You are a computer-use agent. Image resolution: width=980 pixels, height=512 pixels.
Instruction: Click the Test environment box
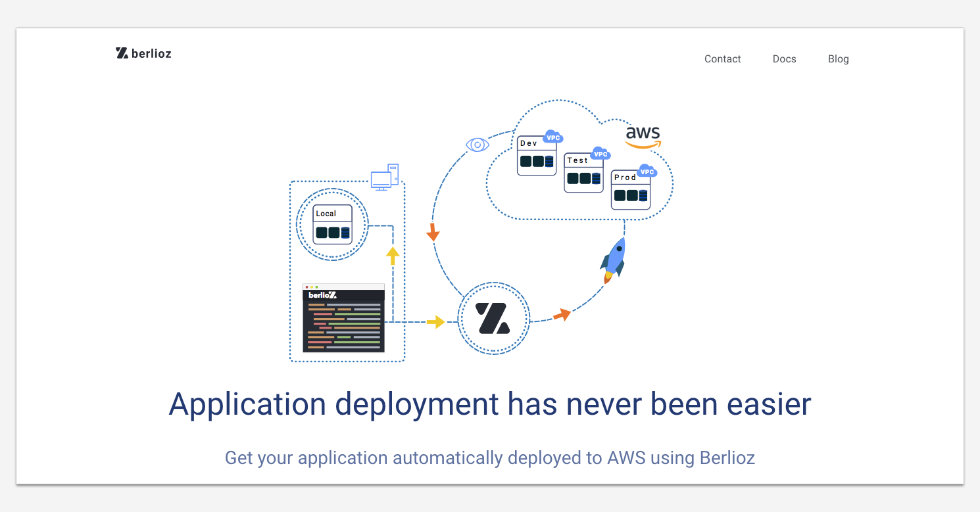583,173
